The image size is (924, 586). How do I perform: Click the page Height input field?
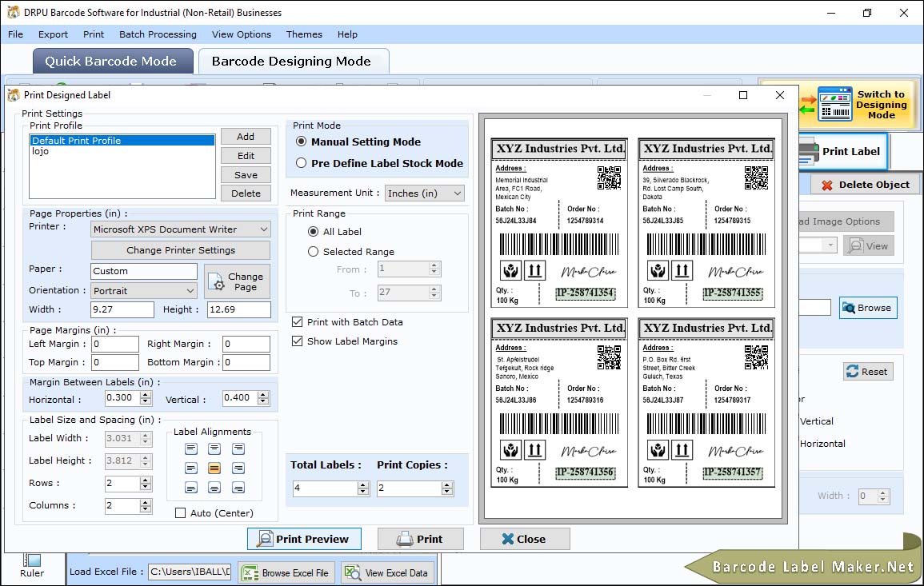click(238, 309)
